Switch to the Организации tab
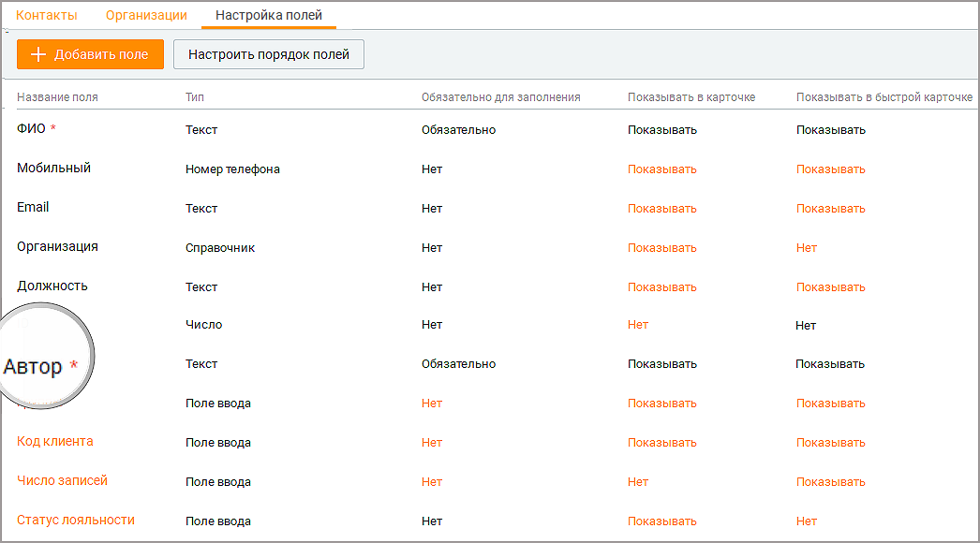The width and height of the screenshot is (980, 543). coord(146,15)
